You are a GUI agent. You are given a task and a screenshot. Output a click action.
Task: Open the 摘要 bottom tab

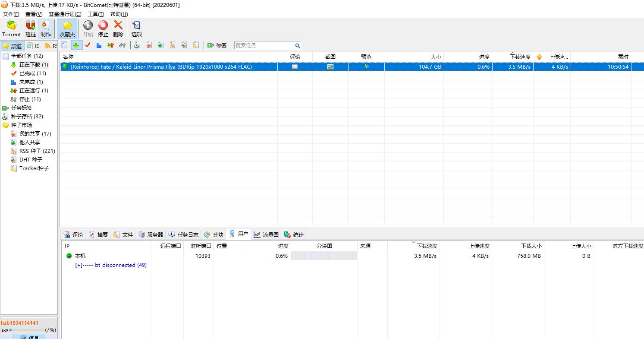(x=98, y=234)
